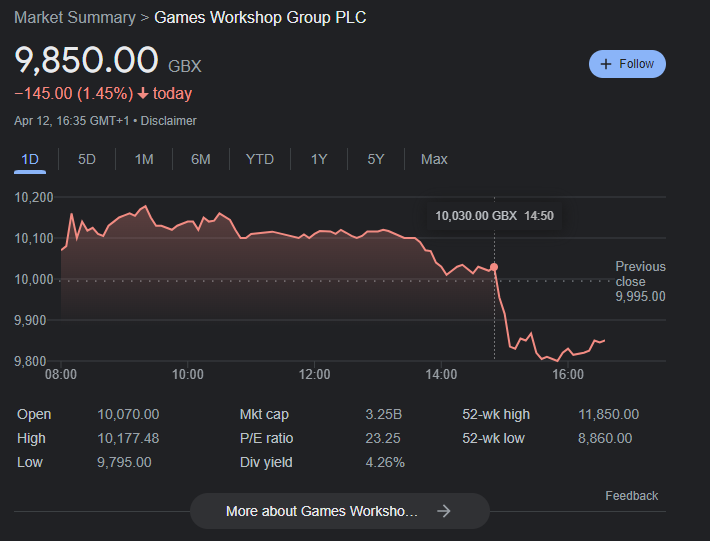Open the Market Summary breadcrumb link
This screenshot has width=710, height=541.
pyautogui.click(x=75, y=18)
